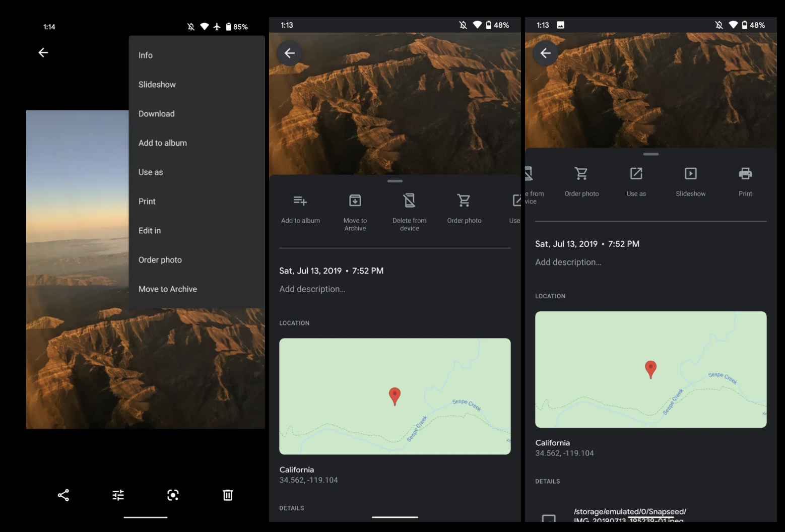785x532 pixels.
Task: Click Delete from device icon in middle screen
Action: (410, 201)
